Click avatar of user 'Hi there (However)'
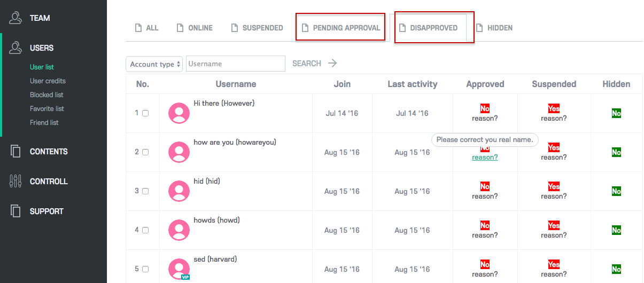Viewport: 644px width, 283px height. click(179, 113)
